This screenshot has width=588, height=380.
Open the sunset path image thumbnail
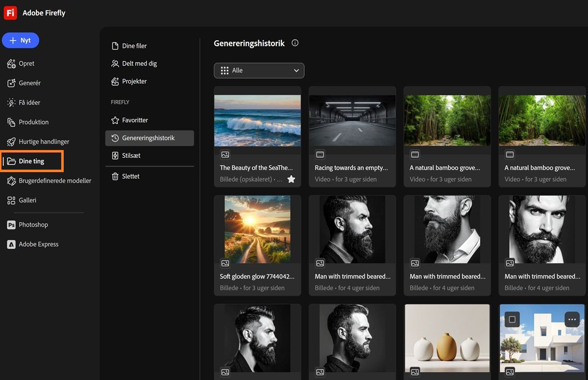tap(257, 229)
